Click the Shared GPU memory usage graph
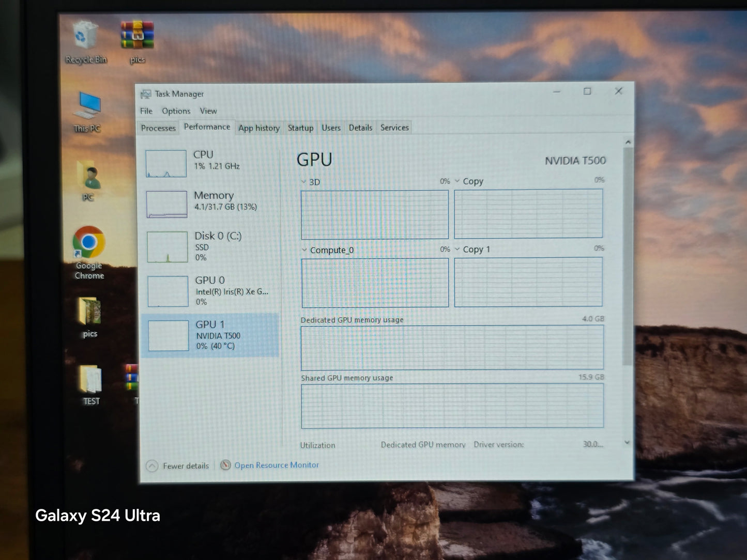 point(452,406)
